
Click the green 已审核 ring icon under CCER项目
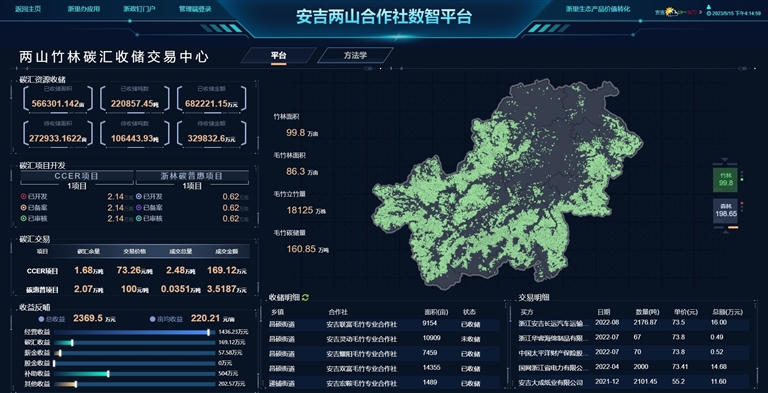(23, 219)
